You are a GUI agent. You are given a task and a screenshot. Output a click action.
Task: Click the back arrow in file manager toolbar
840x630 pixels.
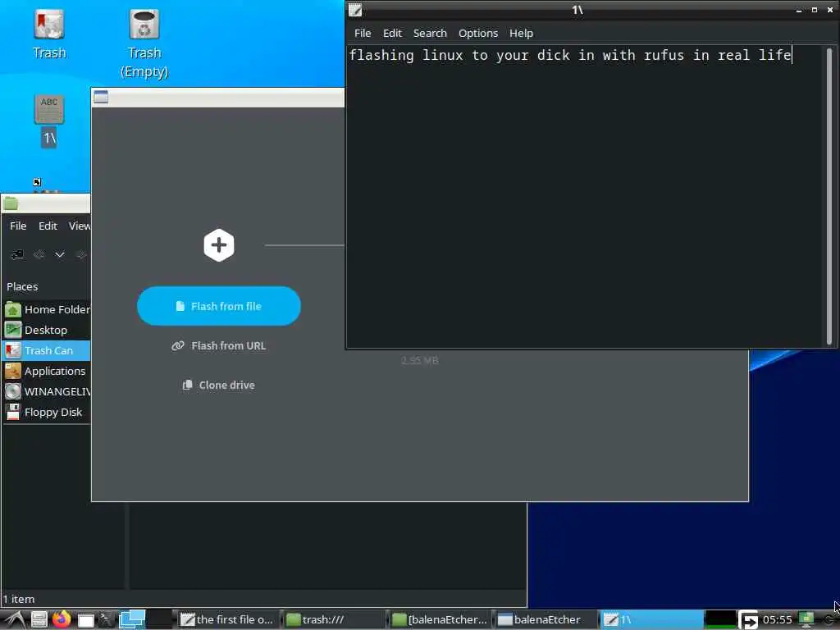tap(39, 254)
